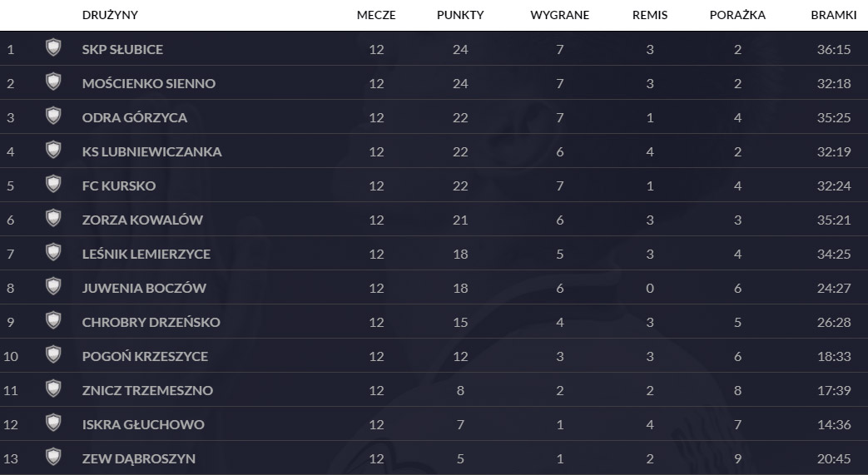Click the FC Kursko team crest
This screenshot has height=475, width=868.
click(53, 185)
